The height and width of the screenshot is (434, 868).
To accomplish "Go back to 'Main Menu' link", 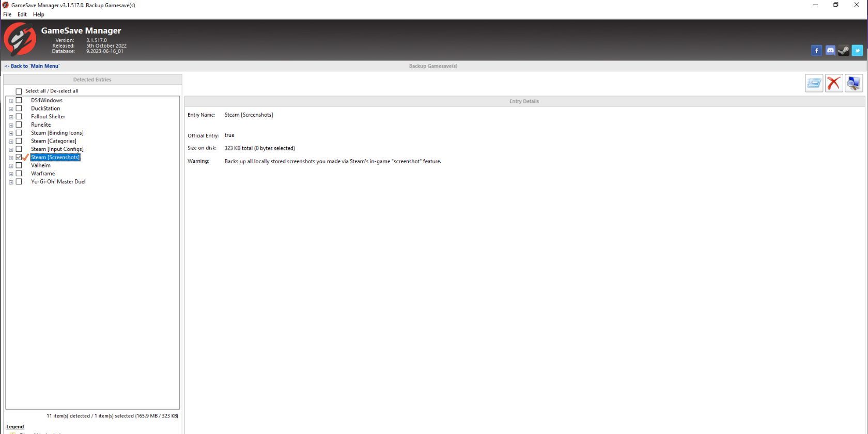I will click(x=32, y=66).
